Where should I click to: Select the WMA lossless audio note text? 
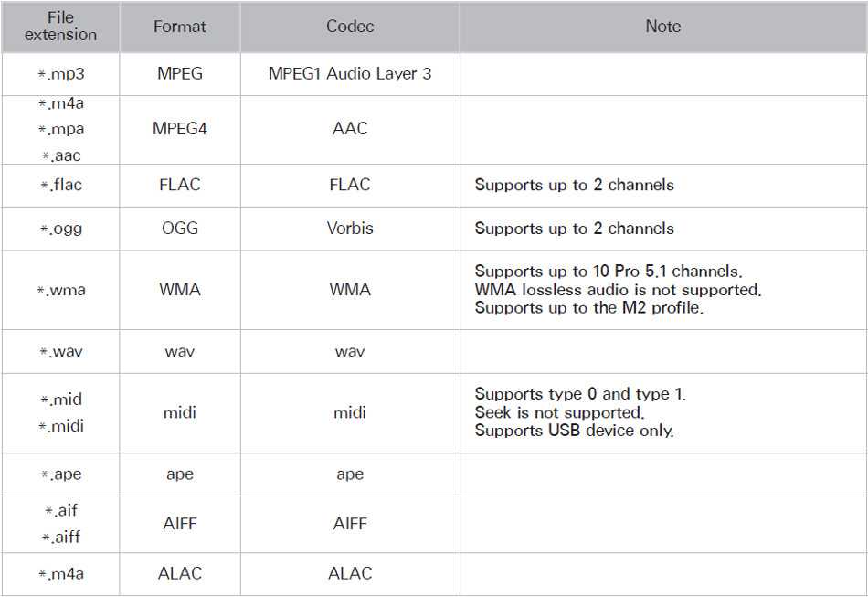pos(618,290)
